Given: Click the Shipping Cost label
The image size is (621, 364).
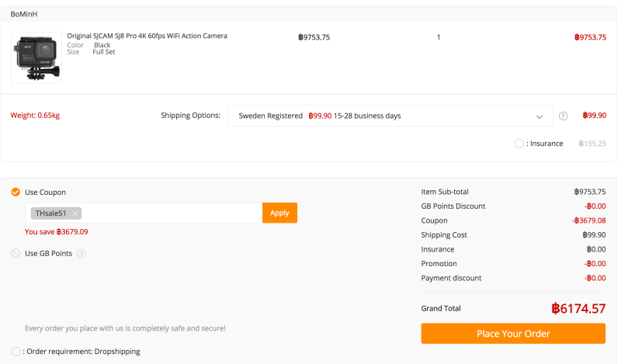Looking at the screenshot, I should pyautogui.click(x=444, y=235).
